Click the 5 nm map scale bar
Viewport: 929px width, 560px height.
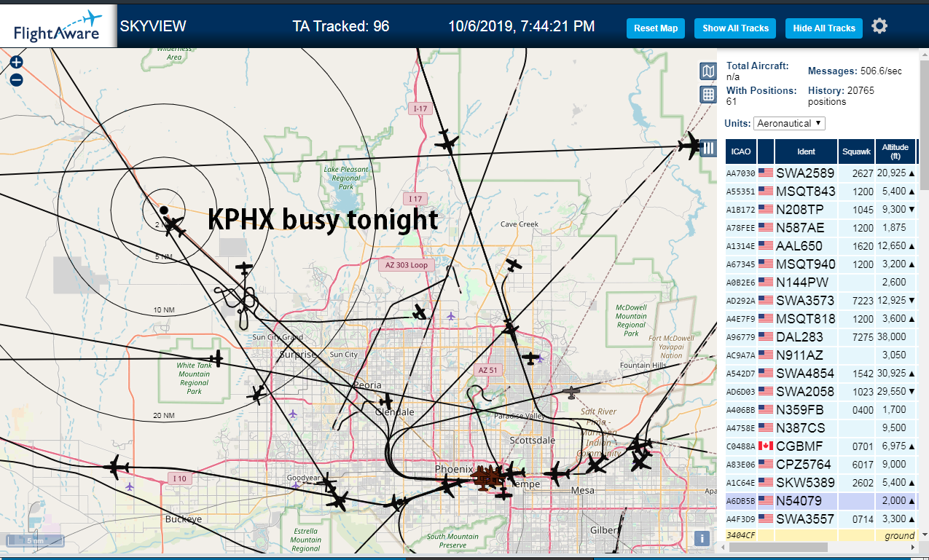point(35,541)
